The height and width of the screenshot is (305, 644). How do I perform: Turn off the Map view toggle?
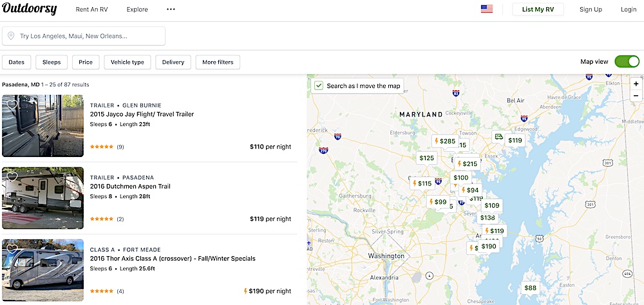tap(627, 62)
